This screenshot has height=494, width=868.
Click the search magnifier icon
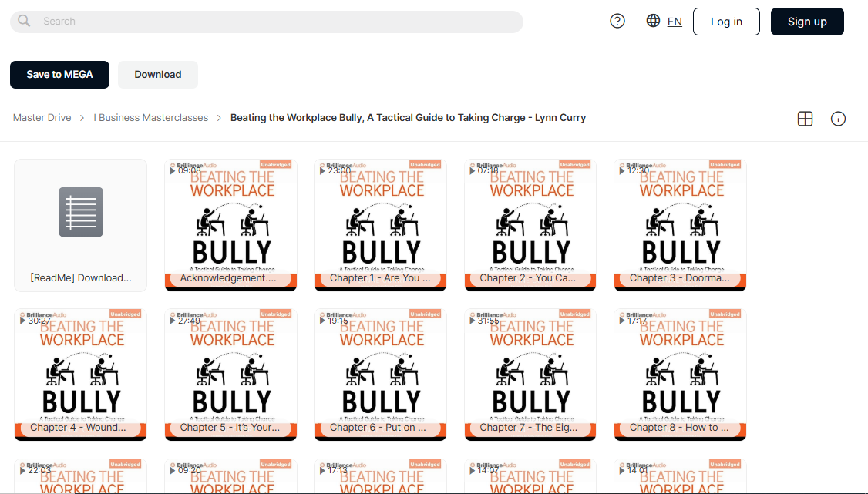pyautogui.click(x=24, y=21)
